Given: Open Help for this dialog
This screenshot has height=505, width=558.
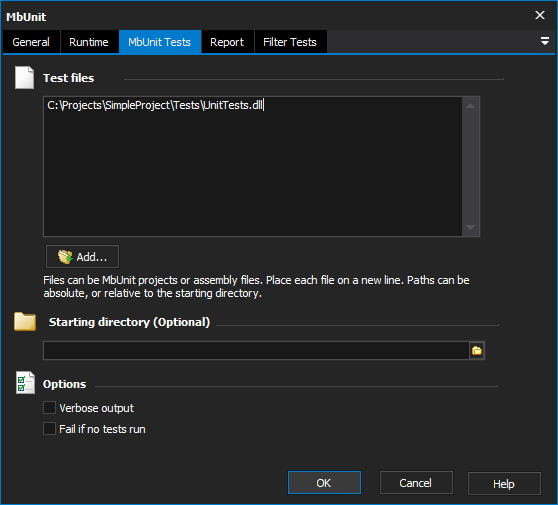Looking at the screenshot, I should pyautogui.click(x=504, y=484).
